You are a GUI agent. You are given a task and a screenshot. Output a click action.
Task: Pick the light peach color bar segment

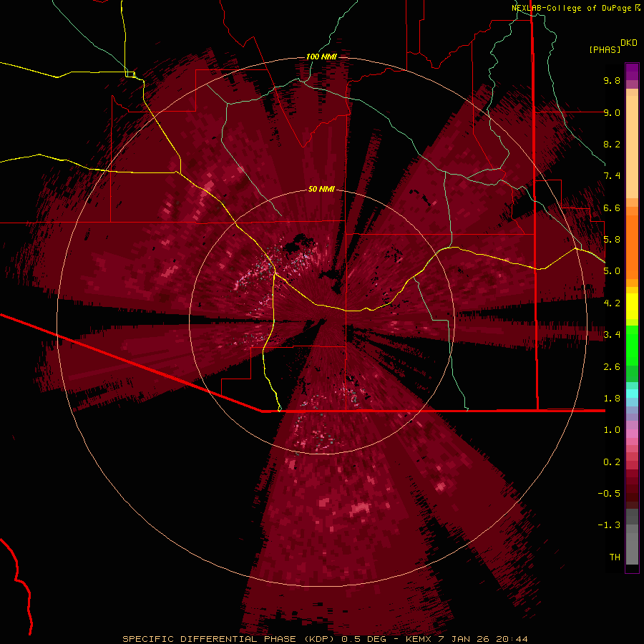[632, 147]
